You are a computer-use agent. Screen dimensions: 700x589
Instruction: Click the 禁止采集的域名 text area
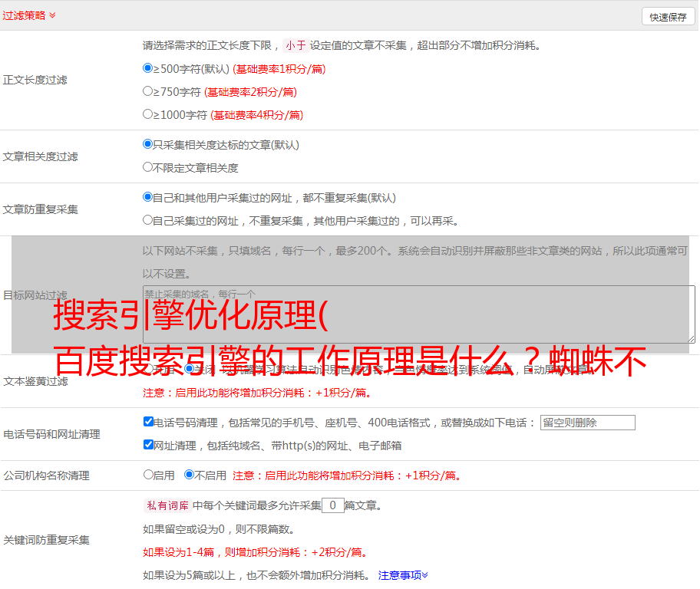(x=418, y=314)
